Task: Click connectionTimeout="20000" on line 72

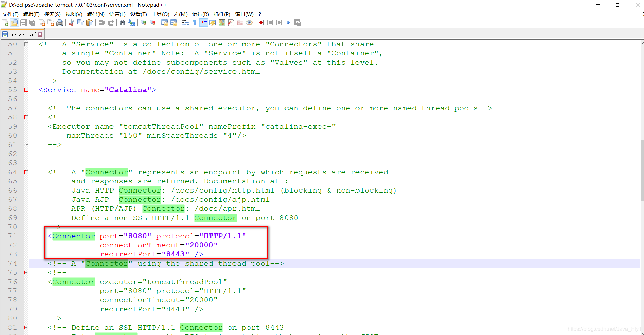Action: pyautogui.click(x=159, y=245)
